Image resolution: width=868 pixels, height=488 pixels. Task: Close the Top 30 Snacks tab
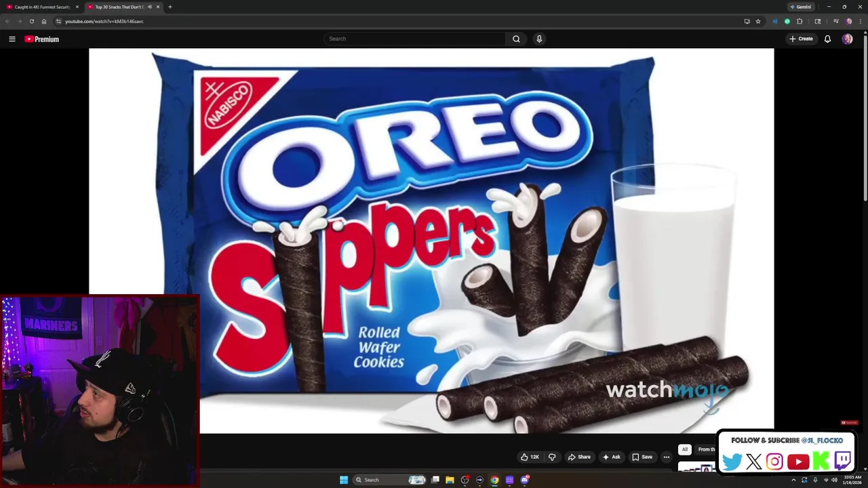158,7
